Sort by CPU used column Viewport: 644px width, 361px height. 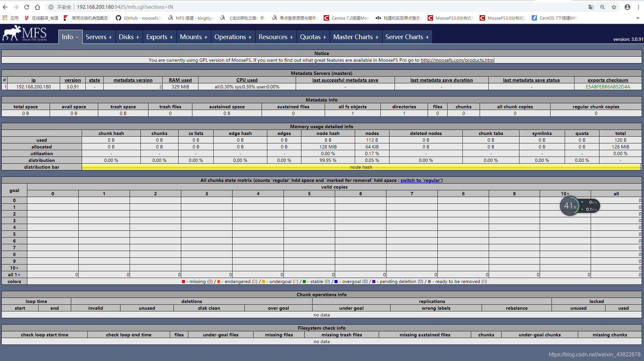247,80
